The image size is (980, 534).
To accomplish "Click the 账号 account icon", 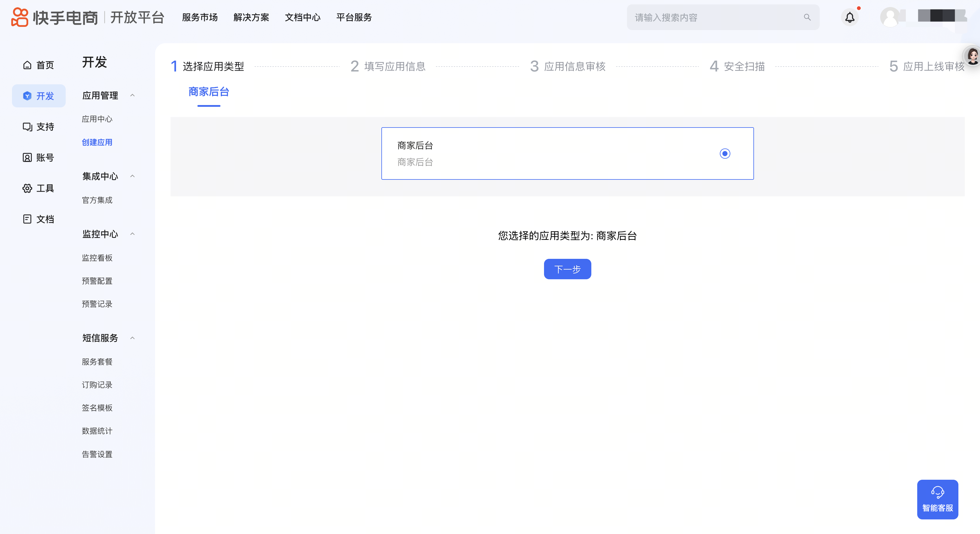I will point(27,158).
